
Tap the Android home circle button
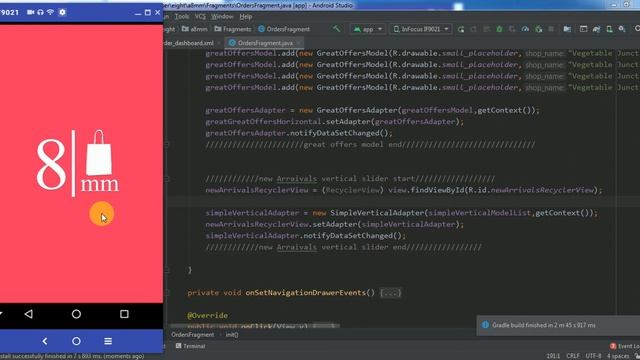(76, 314)
